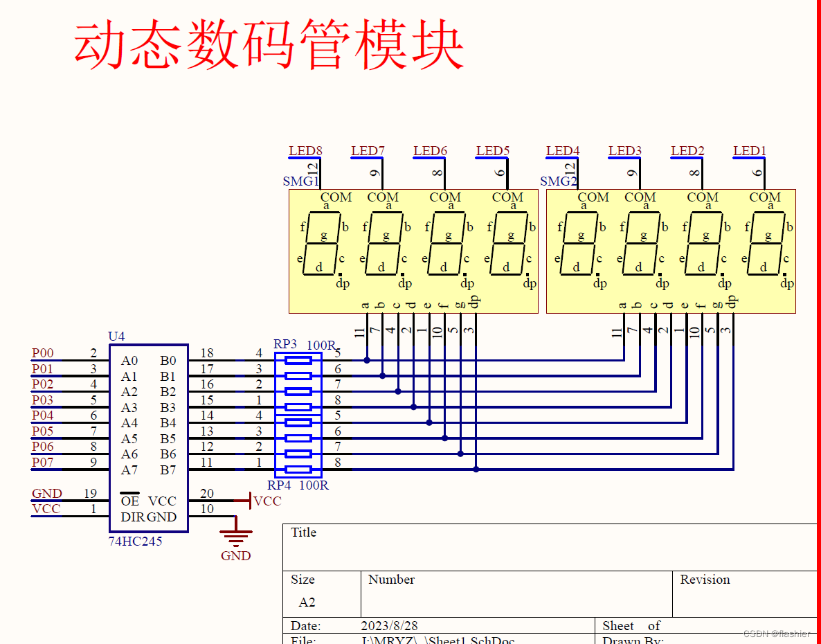The image size is (821, 644).
Task: Click the SMG2 designator
Action: pos(558,181)
